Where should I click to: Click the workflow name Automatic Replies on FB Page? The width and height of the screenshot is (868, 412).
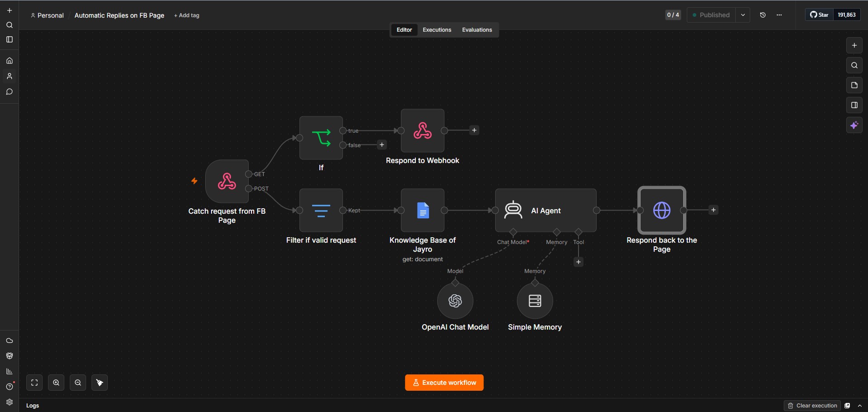tap(119, 15)
